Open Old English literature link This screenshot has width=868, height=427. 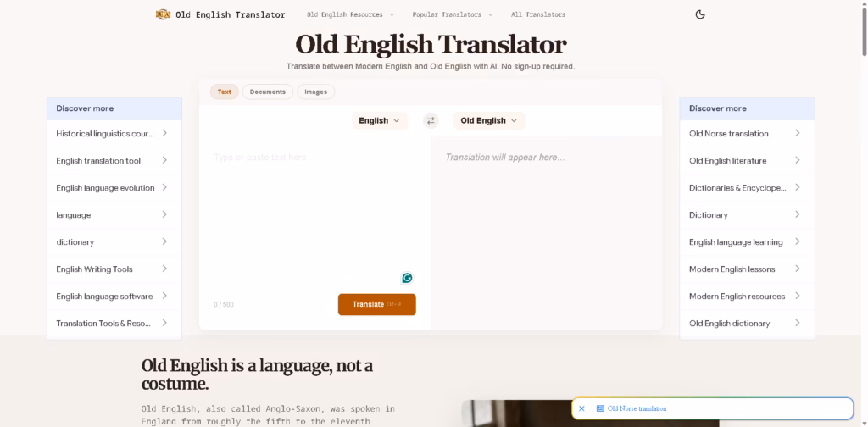728,160
